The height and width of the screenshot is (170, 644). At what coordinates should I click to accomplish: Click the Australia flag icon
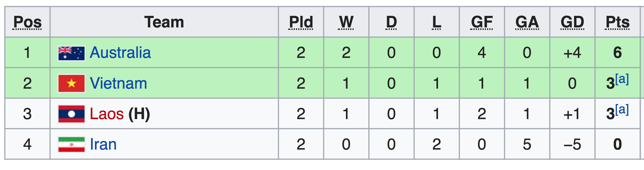[x=71, y=53]
